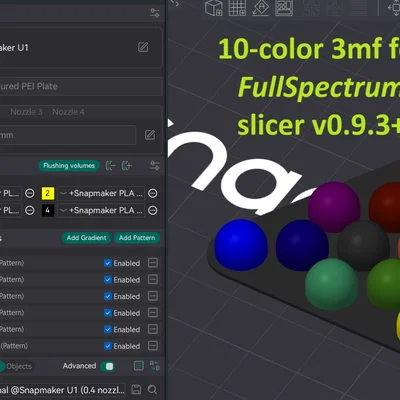
Task: Uncheck Enabled on the fifth pattern row
Action: click(108, 329)
